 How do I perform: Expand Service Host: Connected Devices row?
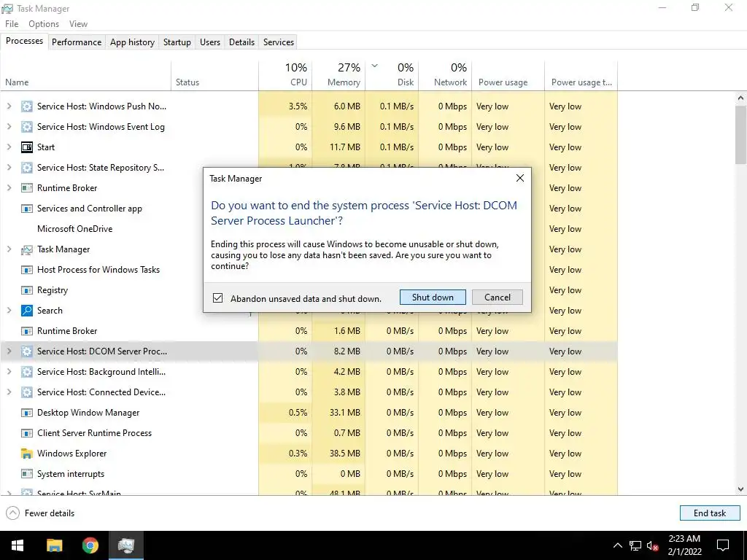point(9,392)
